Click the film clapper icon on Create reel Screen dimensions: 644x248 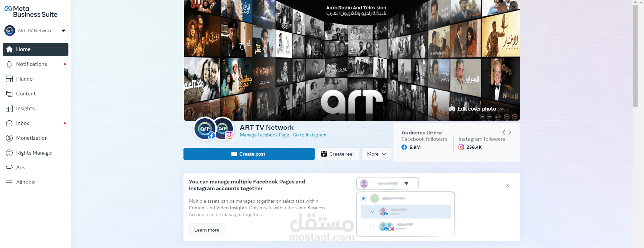click(x=324, y=154)
